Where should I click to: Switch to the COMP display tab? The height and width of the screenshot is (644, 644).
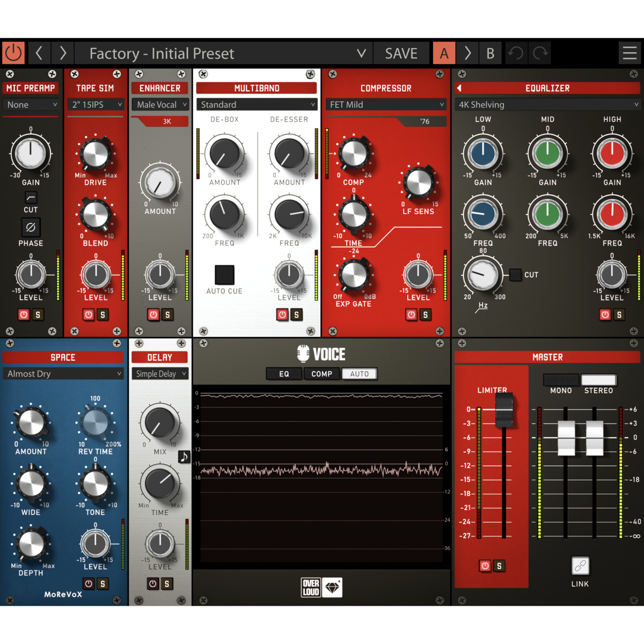(321, 374)
